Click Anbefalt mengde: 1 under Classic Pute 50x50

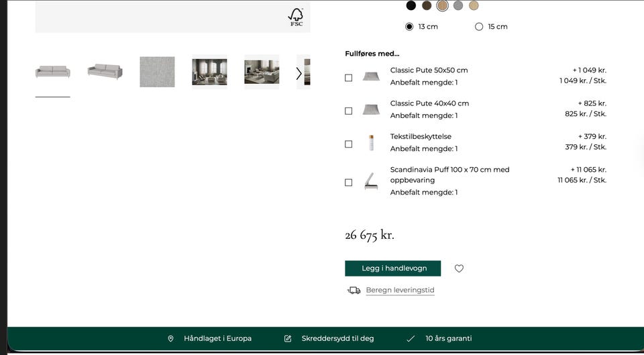click(424, 83)
